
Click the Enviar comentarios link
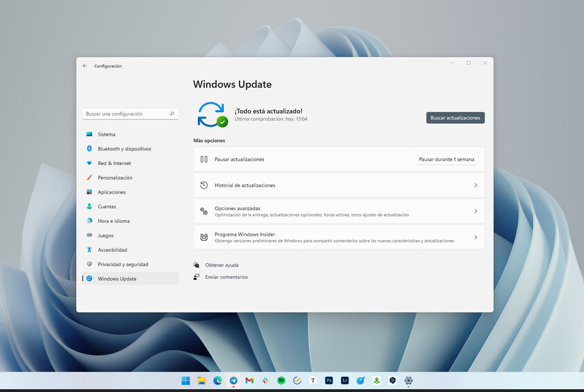226,277
